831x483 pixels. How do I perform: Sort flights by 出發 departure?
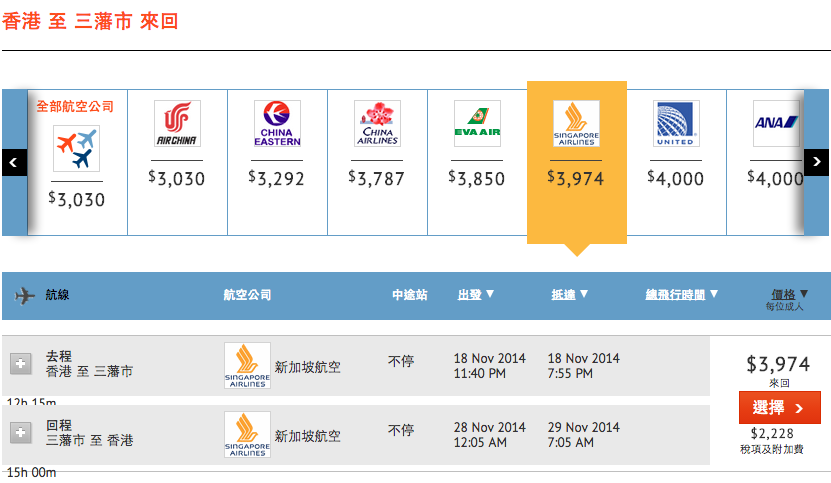(475, 295)
